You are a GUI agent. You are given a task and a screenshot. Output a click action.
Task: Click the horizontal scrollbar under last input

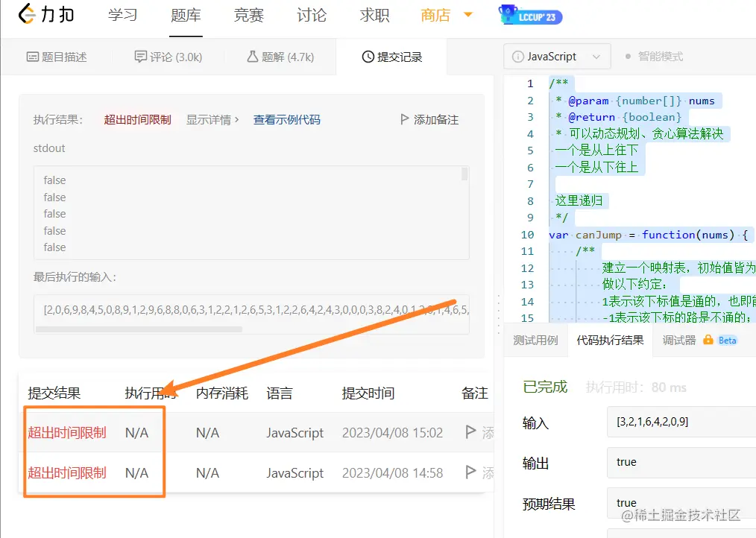click(139, 329)
